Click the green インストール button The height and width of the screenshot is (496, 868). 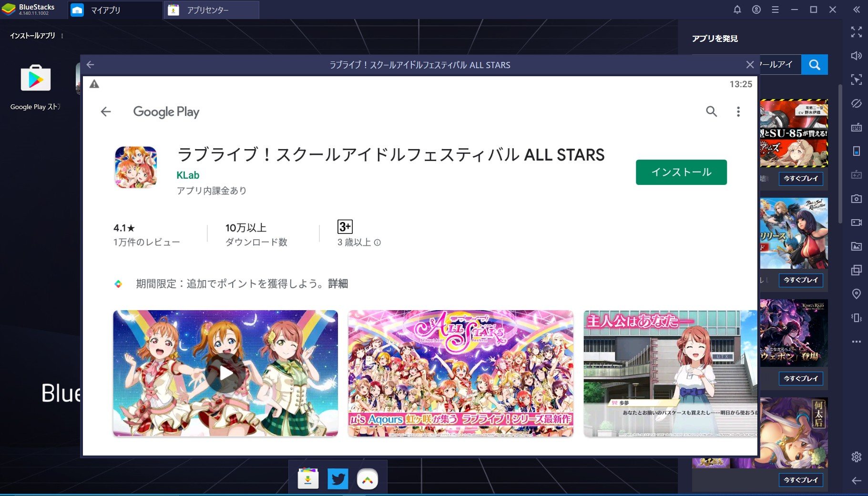pos(681,172)
